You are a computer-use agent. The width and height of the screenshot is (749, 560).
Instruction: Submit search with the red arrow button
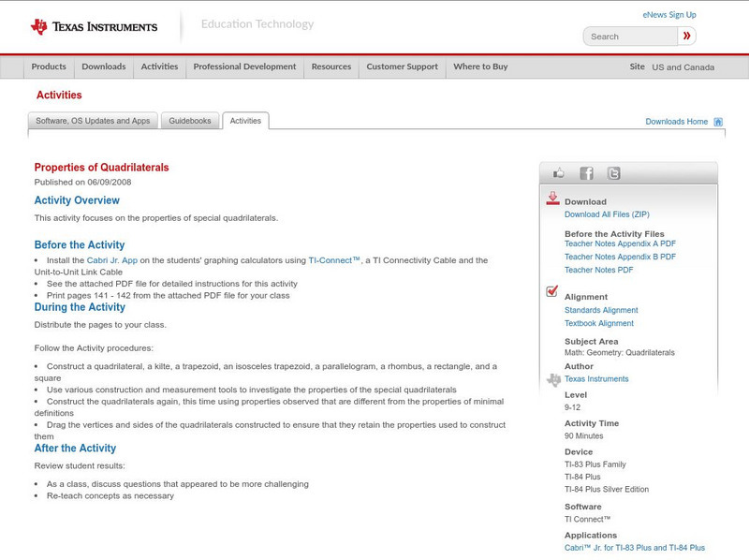coord(686,36)
